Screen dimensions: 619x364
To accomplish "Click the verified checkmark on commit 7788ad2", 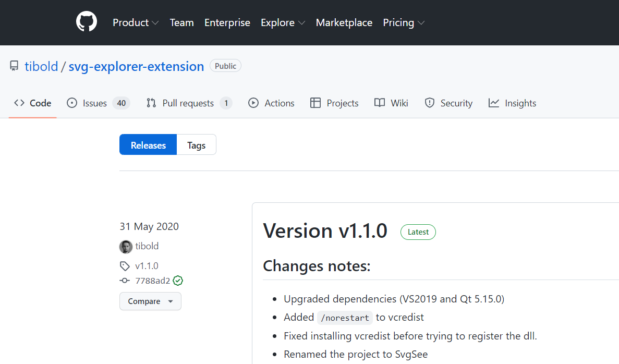I will point(177,281).
